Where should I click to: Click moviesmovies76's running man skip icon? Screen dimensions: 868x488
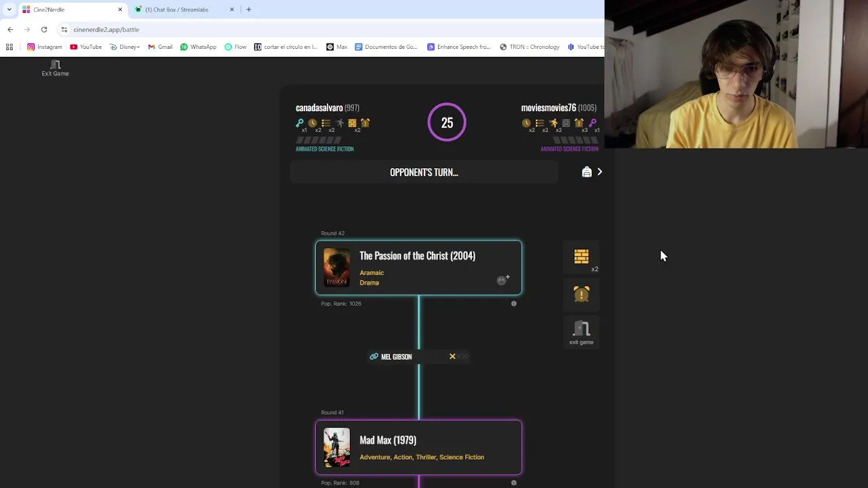point(553,123)
